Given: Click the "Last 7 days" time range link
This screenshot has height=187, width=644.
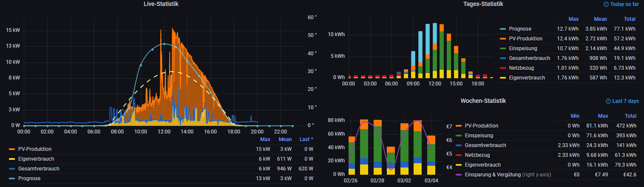Looking at the screenshot, I should (x=625, y=101).
